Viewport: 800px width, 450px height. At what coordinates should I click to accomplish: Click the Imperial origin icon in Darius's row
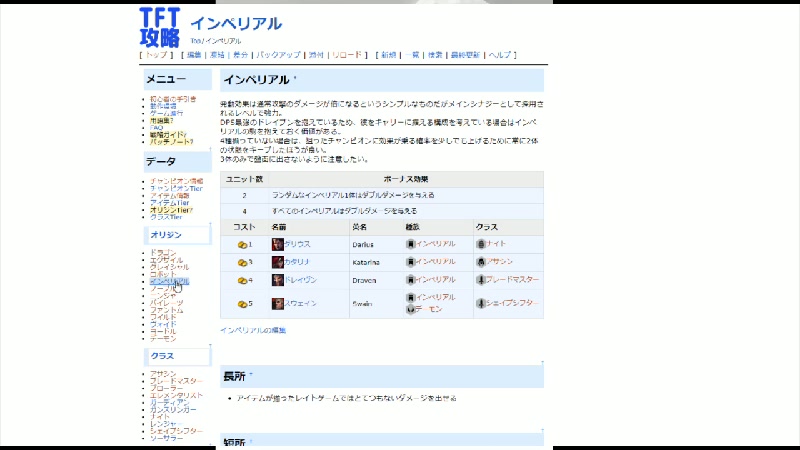pos(411,244)
